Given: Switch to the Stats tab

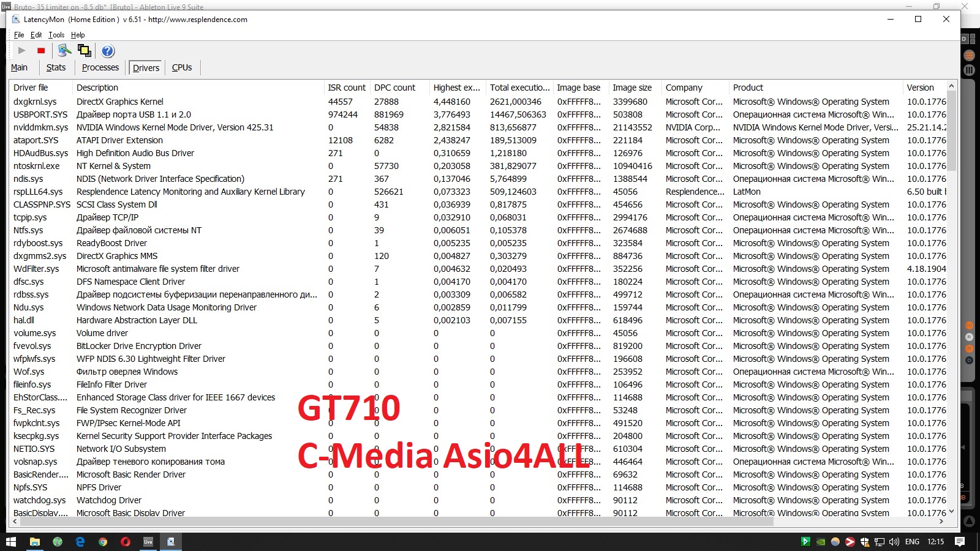Looking at the screenshot, I should click(56, 67).
